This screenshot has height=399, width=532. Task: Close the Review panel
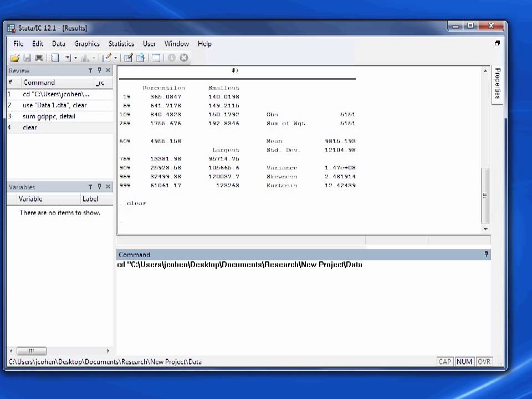point(108,70)
